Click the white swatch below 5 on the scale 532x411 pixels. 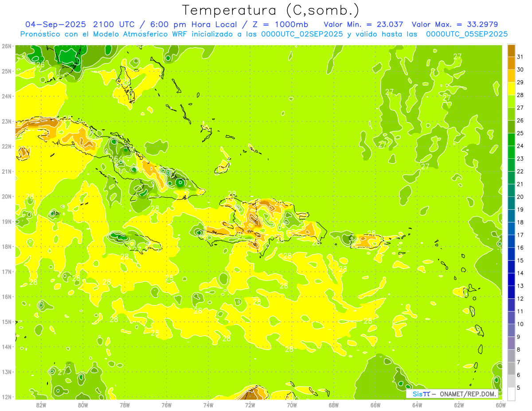pyautogui.click(x=511, y=394)
